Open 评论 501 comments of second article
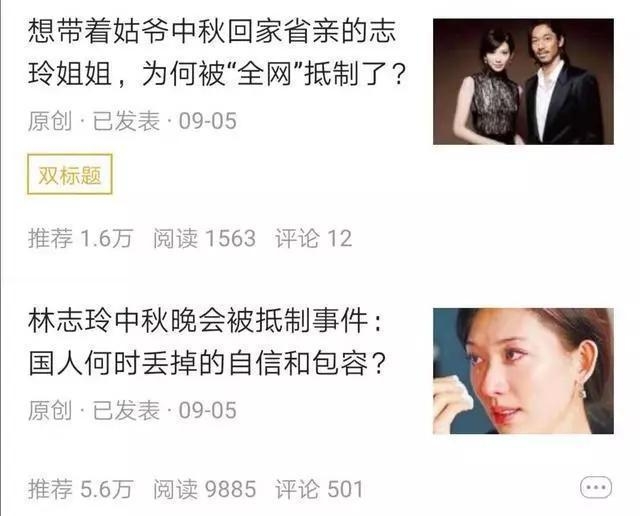Viewport: 640px width, 516px height. point(319,489)
